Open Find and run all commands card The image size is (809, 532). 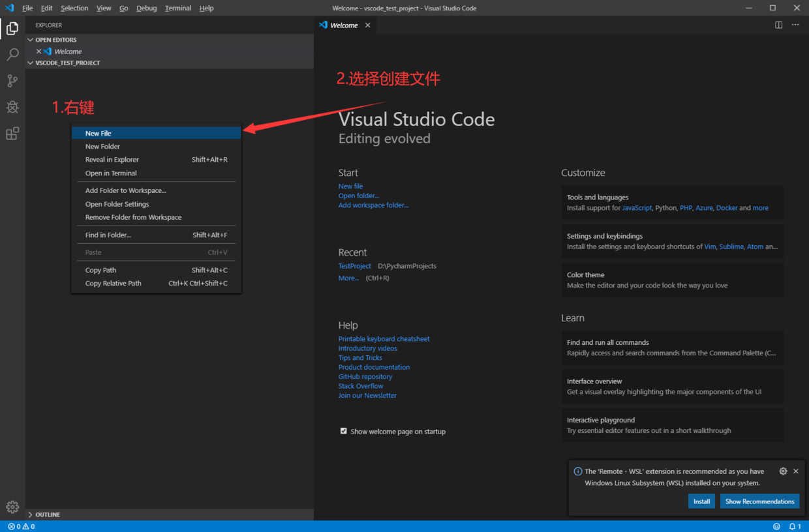click(x=673, y=347)
